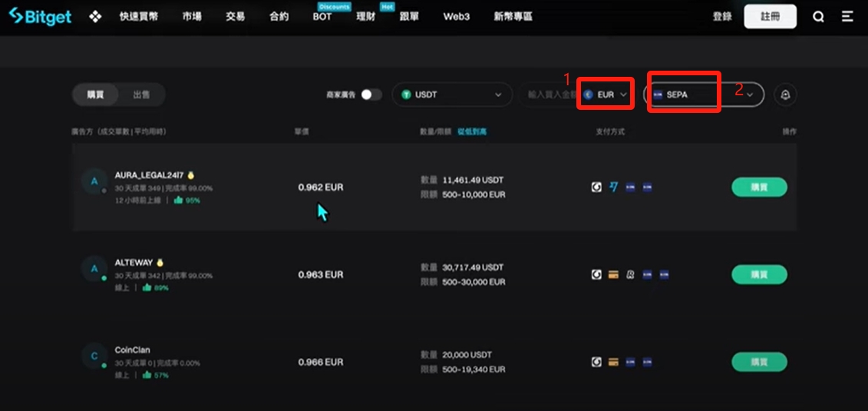Viewport: 868px width, 411px height.
Task: Open the 市場 menu
Action: click(192, 17)
